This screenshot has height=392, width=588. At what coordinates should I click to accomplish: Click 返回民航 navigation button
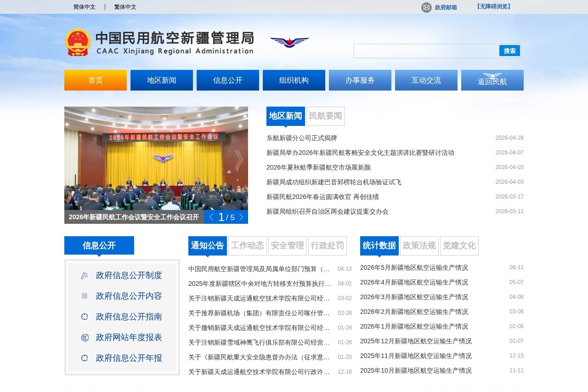click(492, 80)
